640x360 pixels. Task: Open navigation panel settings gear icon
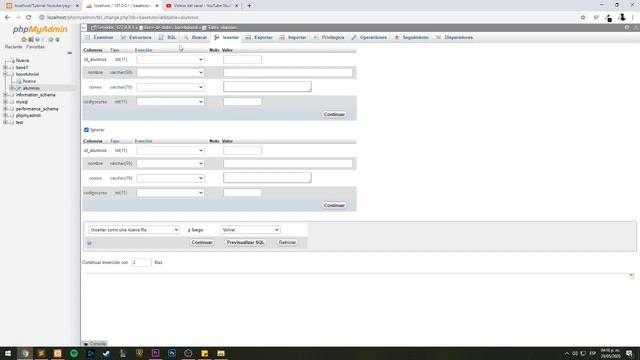(x=51, y=40)
